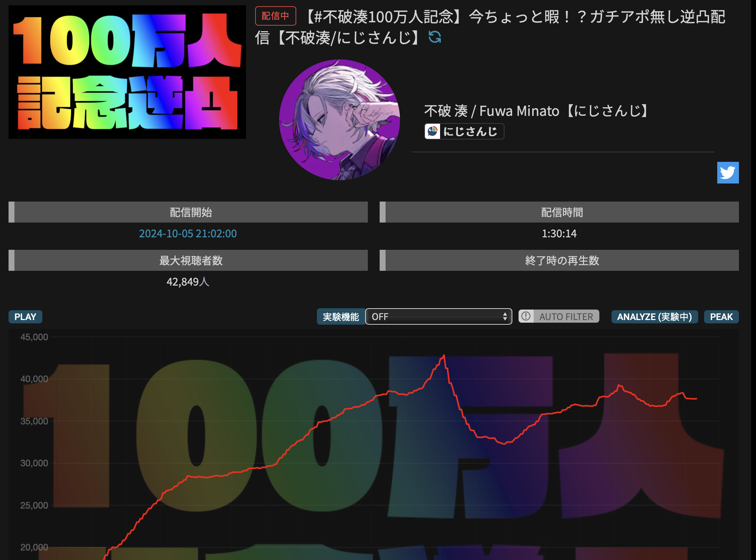Click the 配信中 live badge

point(276,16)
